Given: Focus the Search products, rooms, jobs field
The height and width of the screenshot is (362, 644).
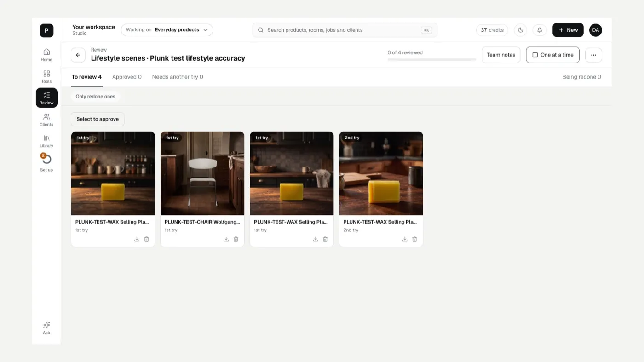Looking at the screenshot, I should pyautogui.click(x=345, y=30).
